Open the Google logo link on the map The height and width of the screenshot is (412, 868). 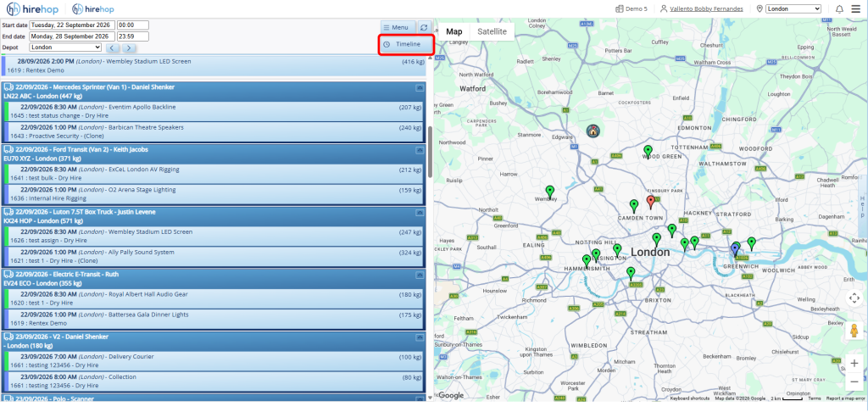[x=451, y=395]
